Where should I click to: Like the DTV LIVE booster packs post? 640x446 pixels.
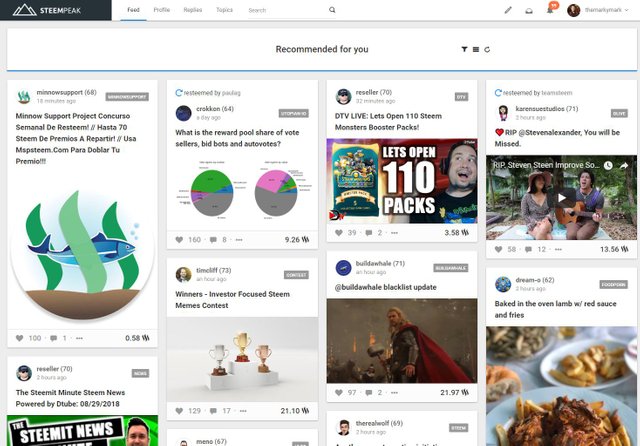[x=338, y=233]
